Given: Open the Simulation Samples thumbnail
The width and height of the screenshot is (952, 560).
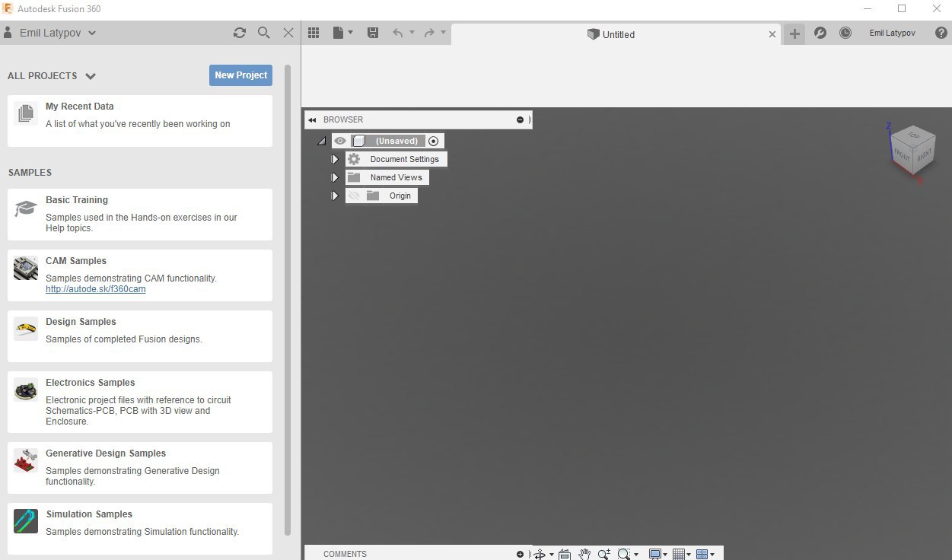Looking at the screenshot, I should point(26,522).
